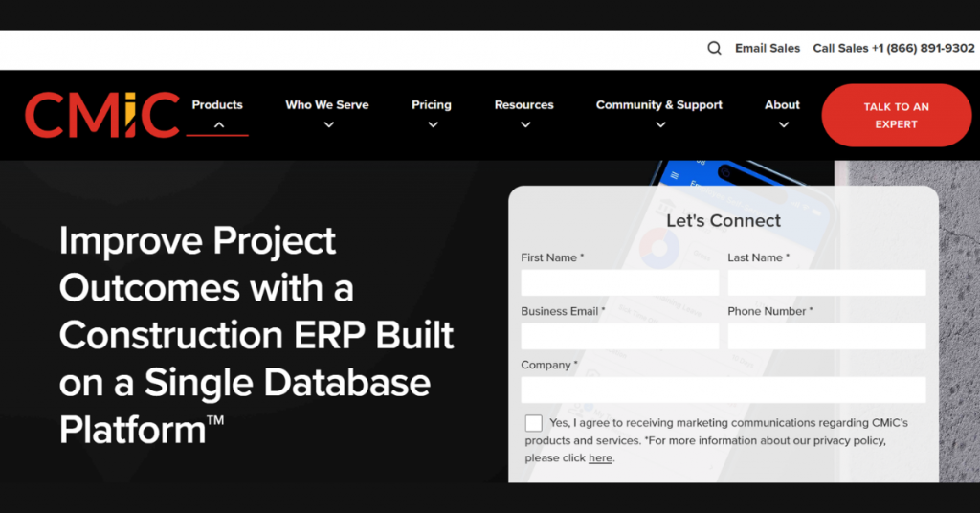The height and width of the screenshot is (513, 980).
Task: Expand chevron under About
Action: (784, 125)
